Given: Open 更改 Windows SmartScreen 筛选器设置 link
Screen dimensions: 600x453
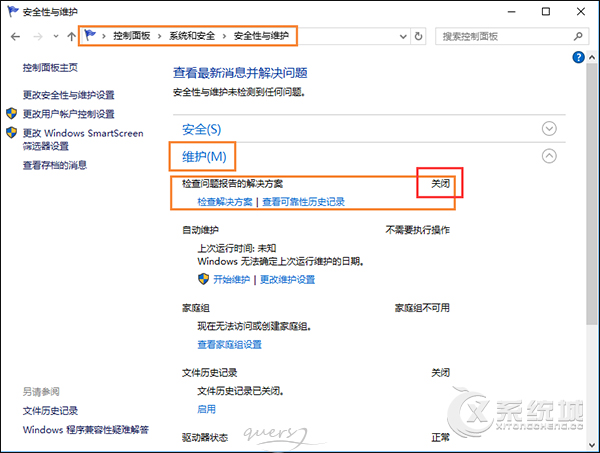Looking at the screenshot, I should (83, 139).
